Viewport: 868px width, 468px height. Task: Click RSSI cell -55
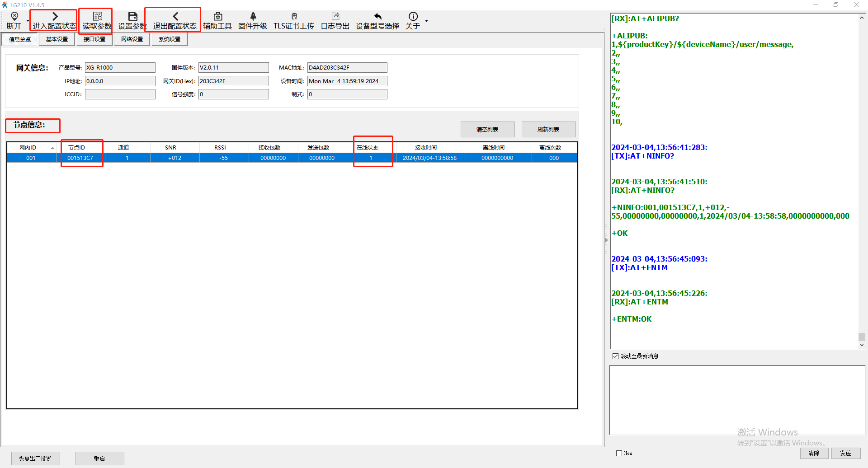pyautogui.click(x=224, y=158)
